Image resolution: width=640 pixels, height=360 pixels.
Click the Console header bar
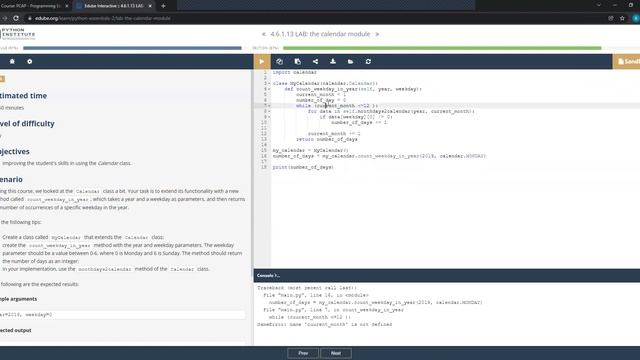tap(447, 276)
